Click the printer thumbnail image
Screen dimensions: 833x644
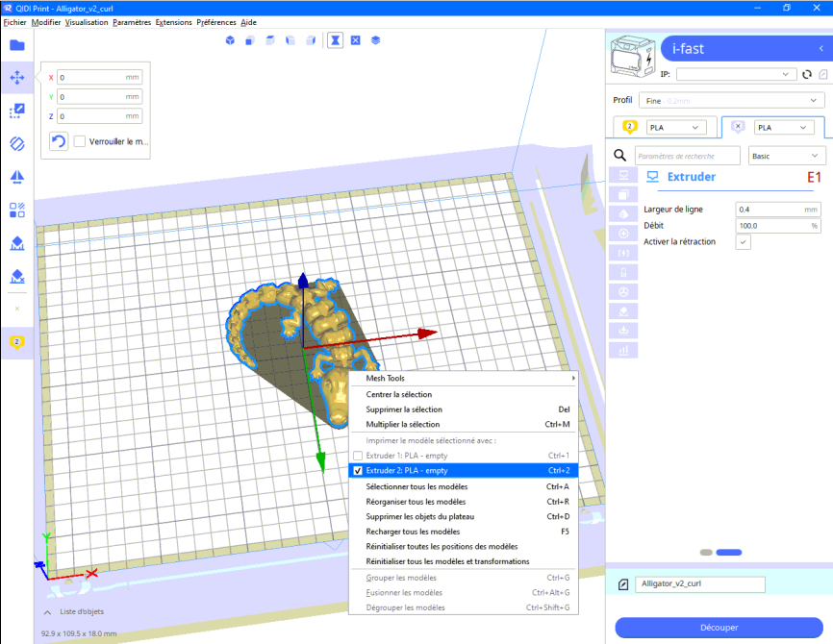632,57
